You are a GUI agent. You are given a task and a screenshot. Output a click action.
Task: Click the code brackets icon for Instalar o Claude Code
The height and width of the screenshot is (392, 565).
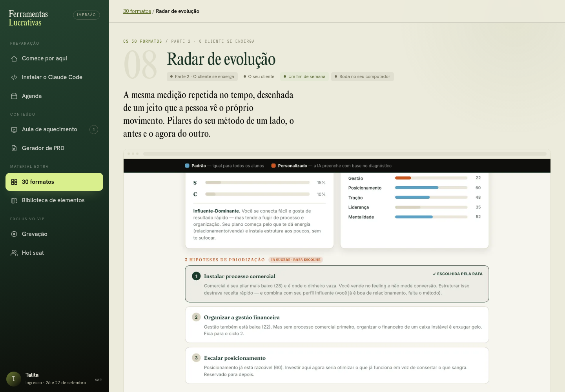(x=14, y=77)
